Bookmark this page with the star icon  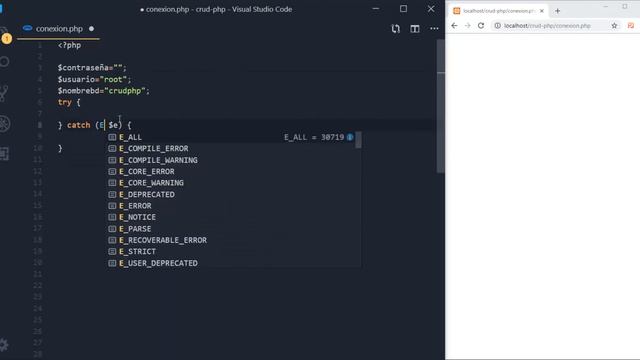(614, 26)
